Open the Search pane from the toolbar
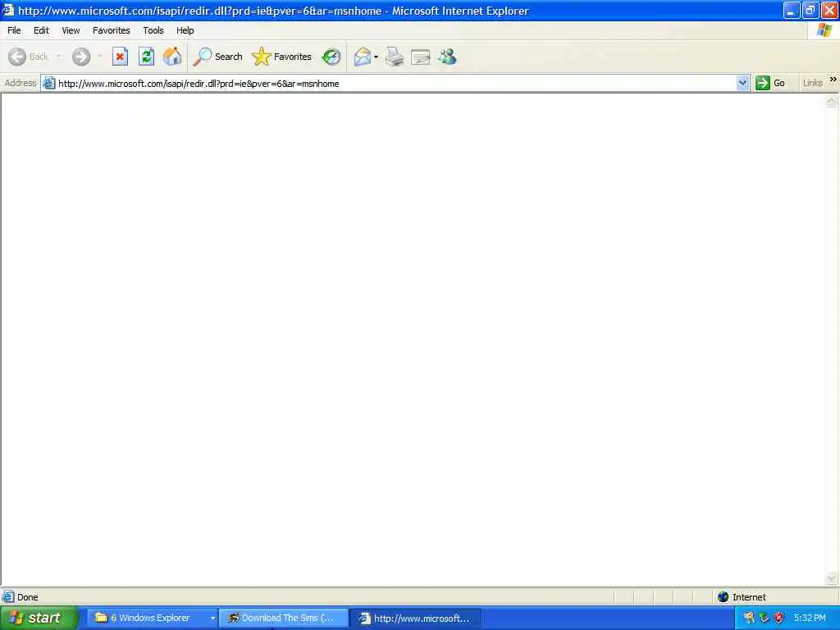This screenshot has width=840, height=630. [x=217, y=57]
